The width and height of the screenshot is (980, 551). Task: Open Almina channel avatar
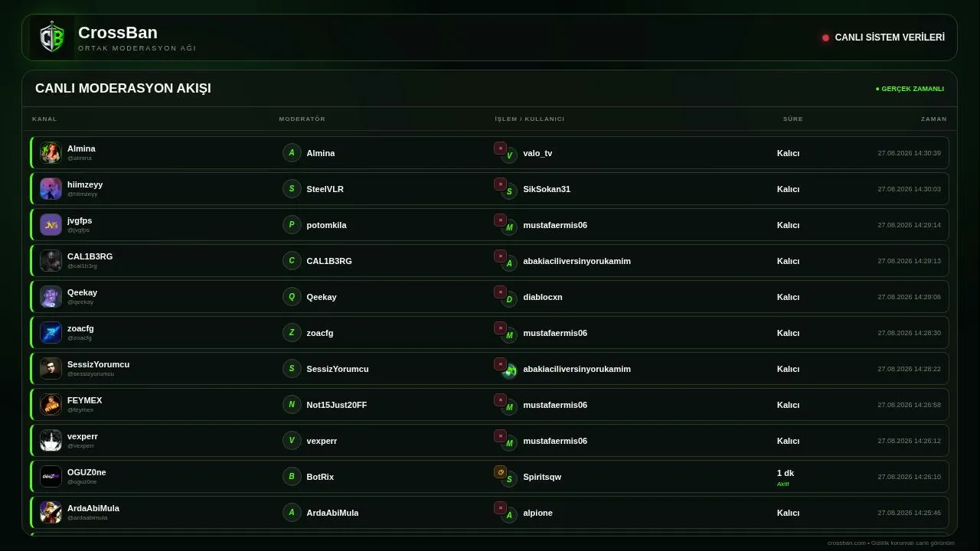click(51, 153)
